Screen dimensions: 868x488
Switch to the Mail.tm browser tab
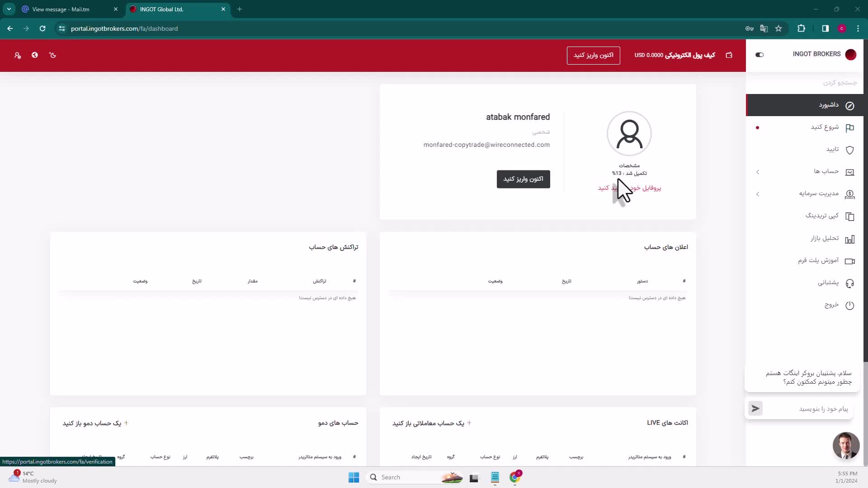coord(61,9)
